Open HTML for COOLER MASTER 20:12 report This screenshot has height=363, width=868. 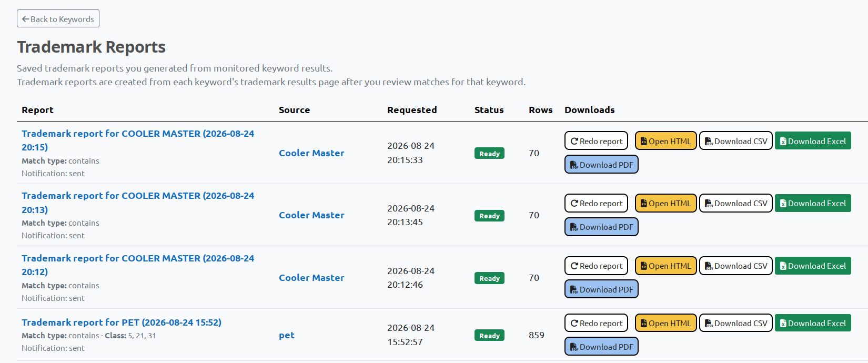point(666,266)
